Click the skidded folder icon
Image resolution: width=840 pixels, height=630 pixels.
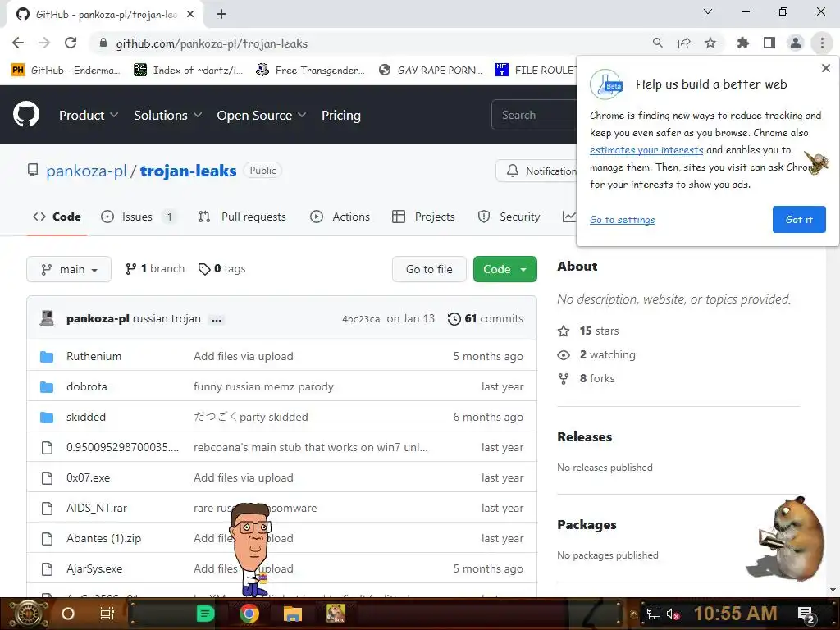[47, 417]
